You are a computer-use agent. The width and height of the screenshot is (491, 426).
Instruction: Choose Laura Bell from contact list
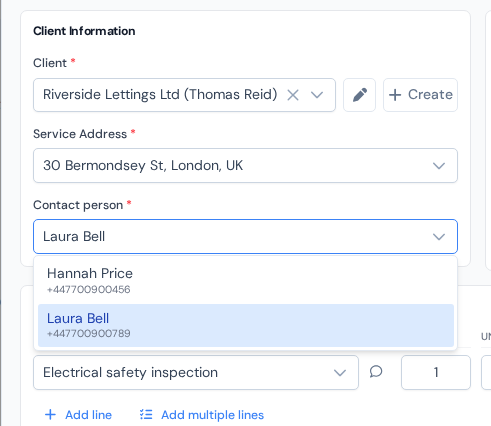point(246,325)
